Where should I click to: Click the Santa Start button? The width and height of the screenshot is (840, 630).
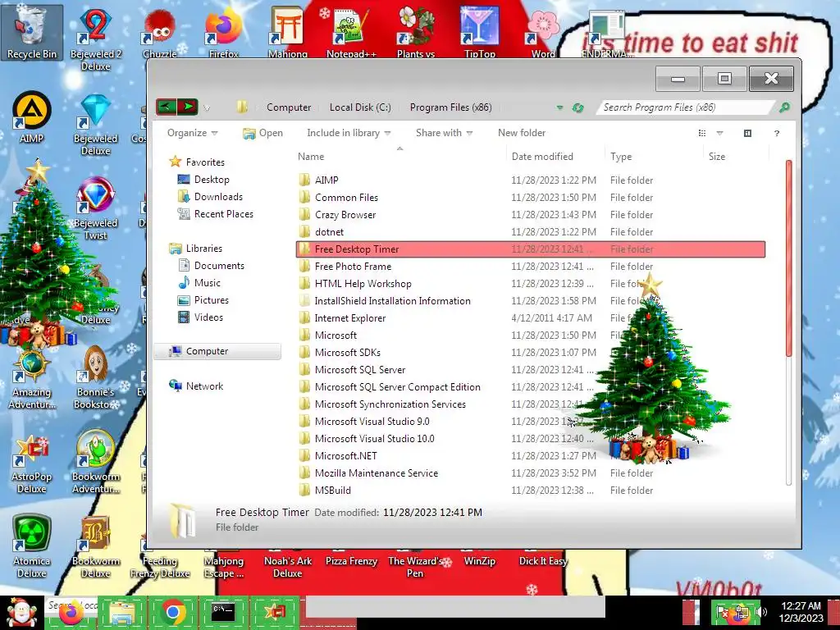(21, 612)
